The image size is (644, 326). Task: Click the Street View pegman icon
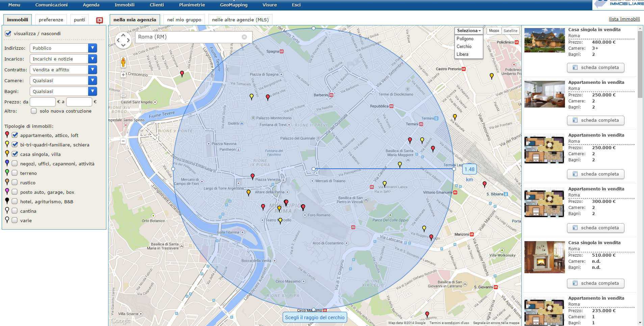tap(123, 62)
